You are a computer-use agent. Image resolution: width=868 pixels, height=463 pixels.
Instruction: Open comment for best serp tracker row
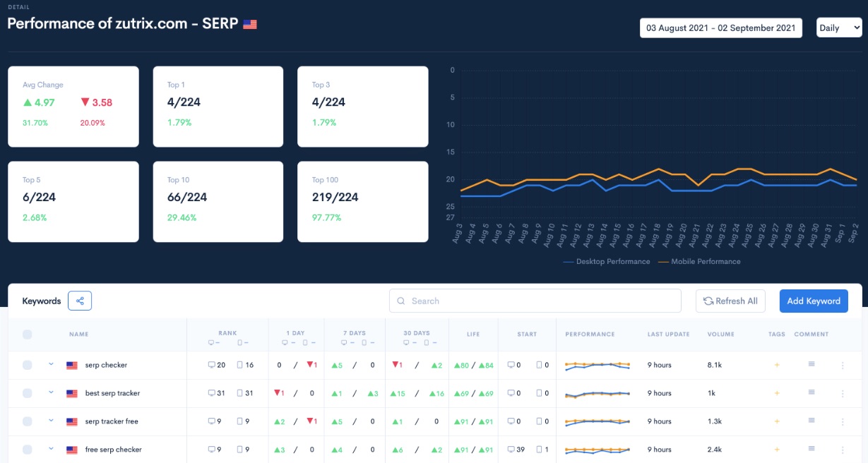[x=811, y=392]
